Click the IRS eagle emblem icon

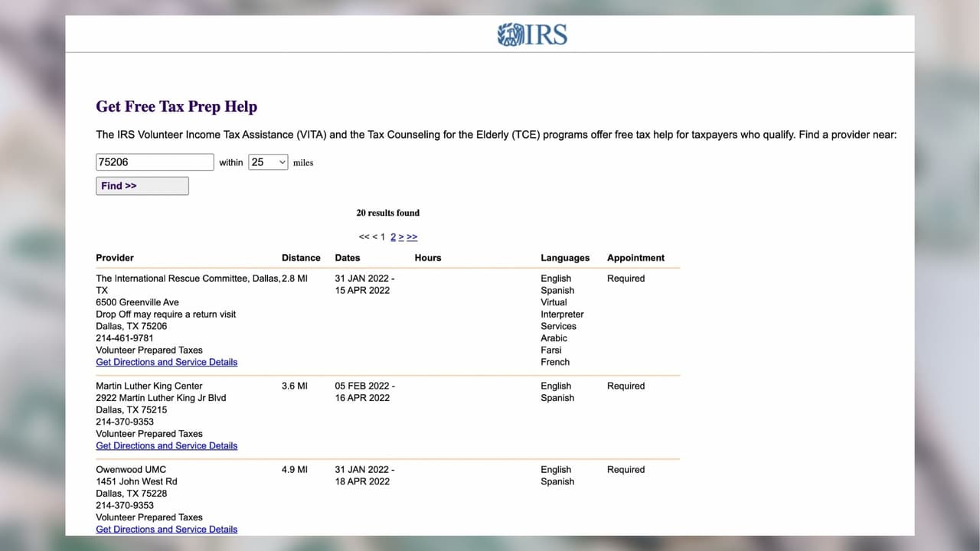coord(510,34)
